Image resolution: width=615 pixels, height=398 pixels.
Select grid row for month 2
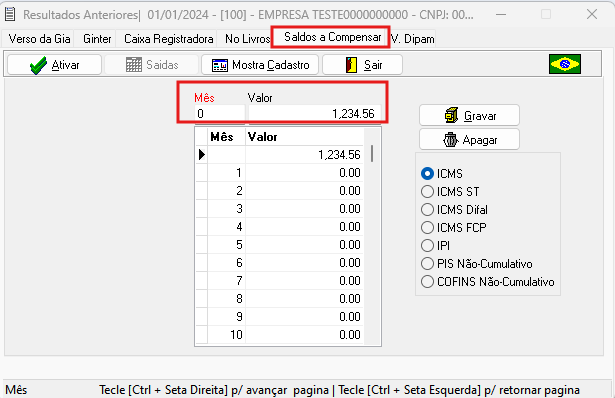280,191
